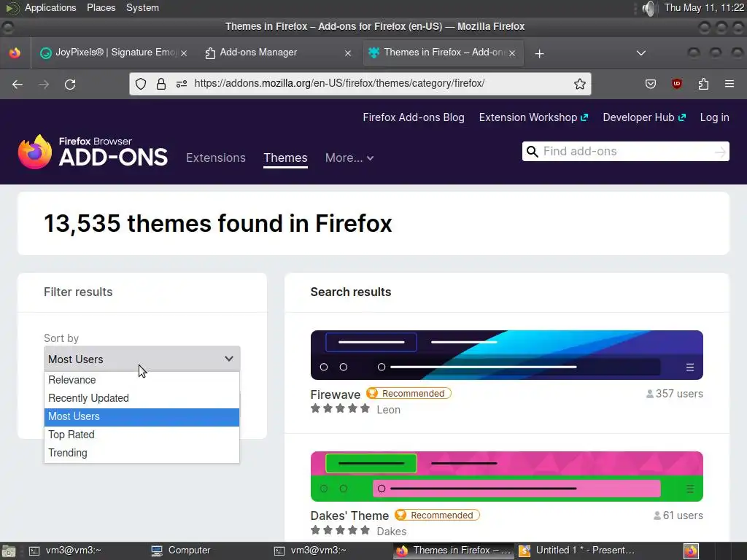Viewport: 747px width, 560px height.
Task: Open the System menu
Action: coord(142,8)
